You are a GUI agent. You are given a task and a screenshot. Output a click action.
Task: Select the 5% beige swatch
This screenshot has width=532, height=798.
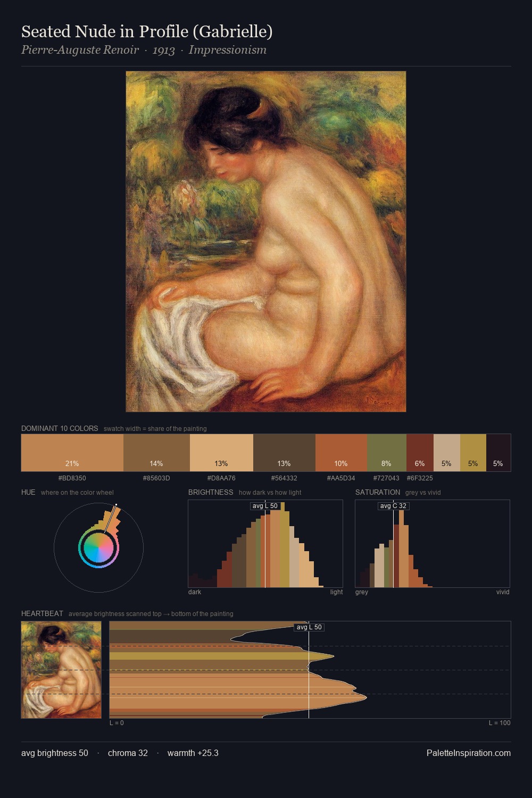[447, 453]
